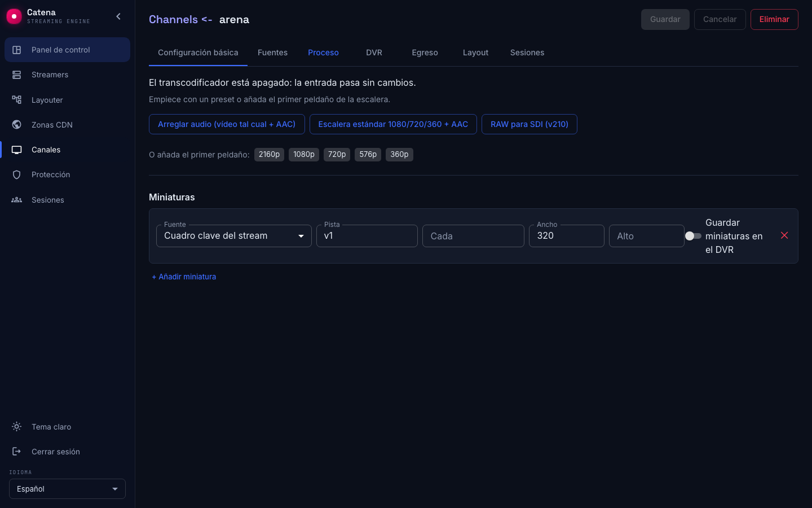Apply the RAW para SDI (v210) preset
812x508 pixels.
click(529, 124)
